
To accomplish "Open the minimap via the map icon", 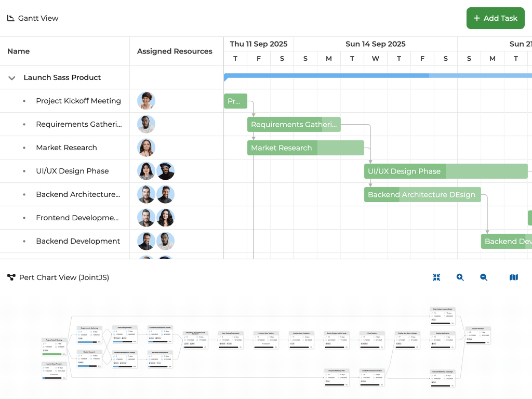I will (x=513, y=277).
